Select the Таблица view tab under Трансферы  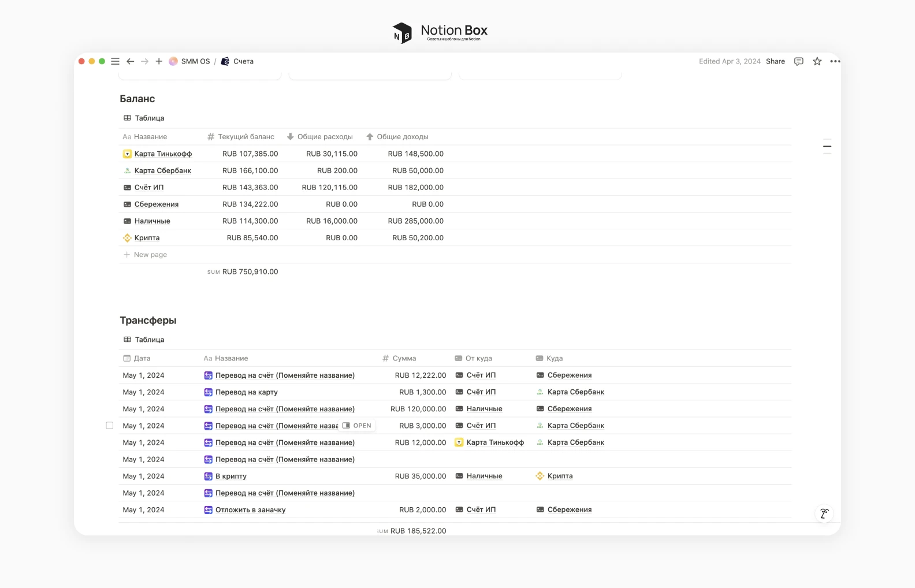144,340
